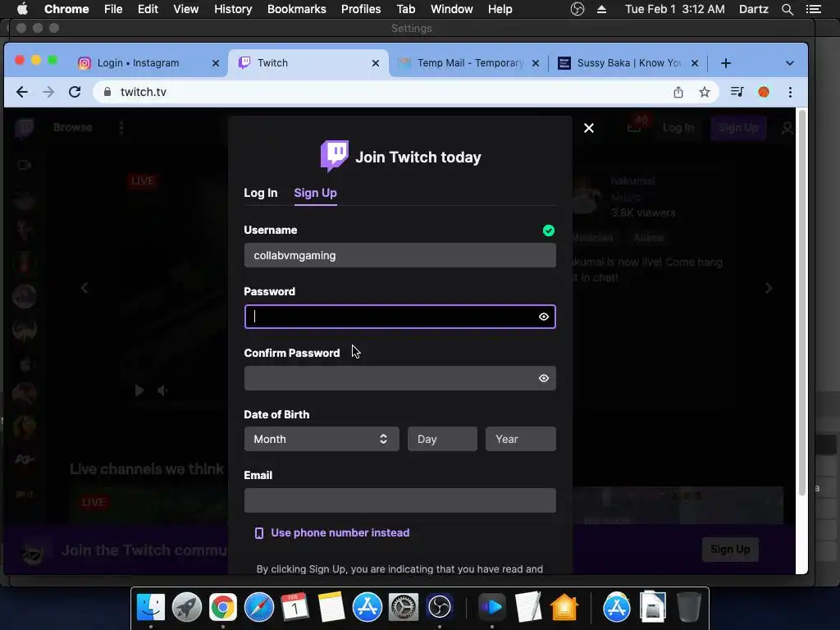Screen dimensions: 840x630
Task: Click the eject icon in menu bar
Action: [x=601, y=9]
